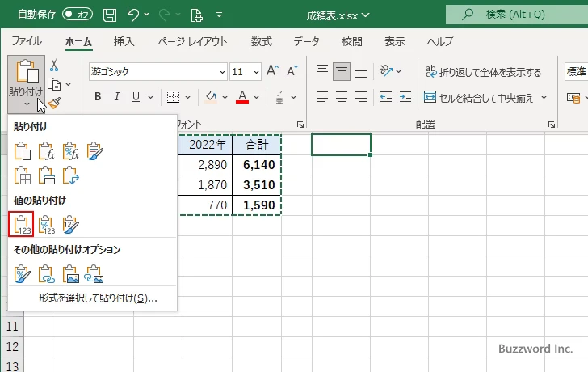Expand the borders dropdown arrow
Viewport: 588px width, 372px height.
pyautogui.click(x=188, y=97)
